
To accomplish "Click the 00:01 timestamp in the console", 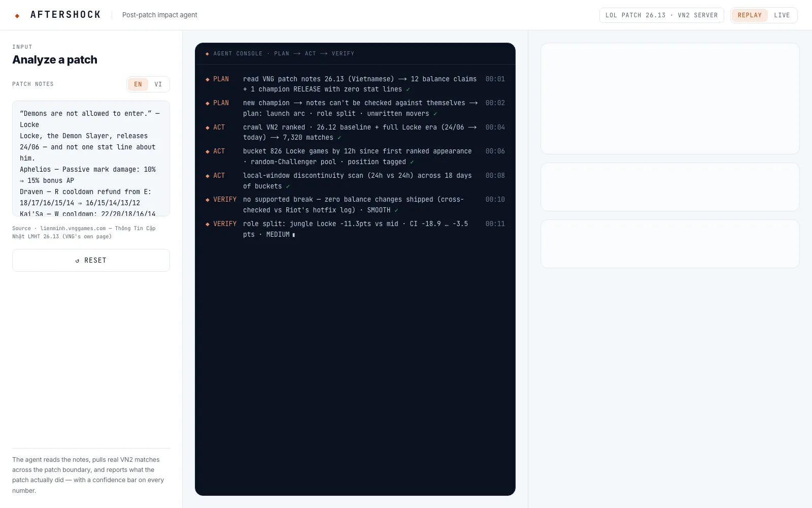I will tap(495, 79).
